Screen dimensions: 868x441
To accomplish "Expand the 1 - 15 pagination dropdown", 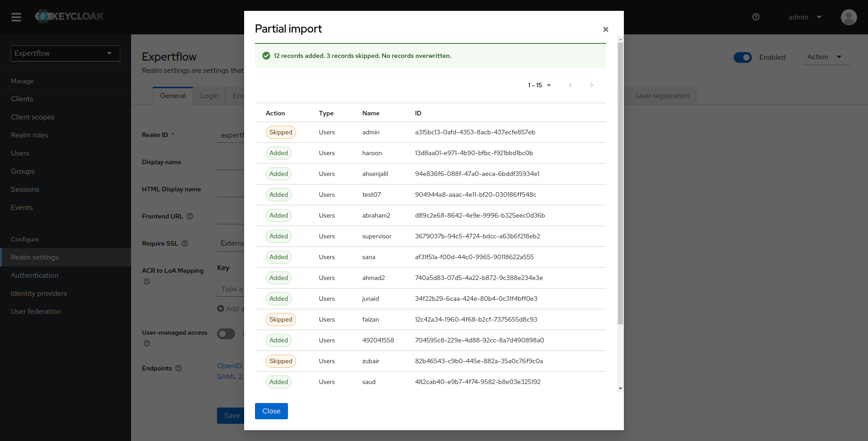I will (x=539, y=85).
